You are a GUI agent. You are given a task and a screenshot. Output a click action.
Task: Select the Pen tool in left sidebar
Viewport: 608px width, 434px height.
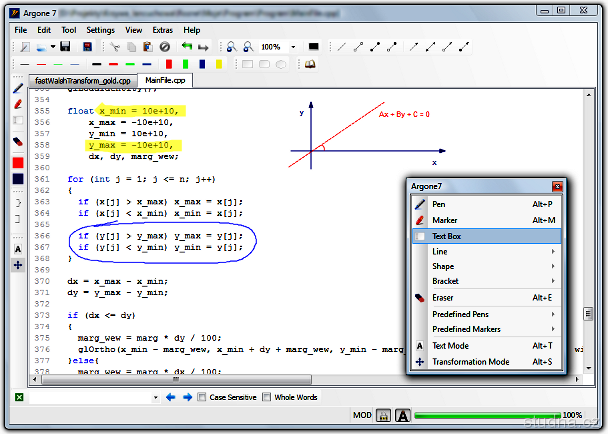tap(18, 88)
